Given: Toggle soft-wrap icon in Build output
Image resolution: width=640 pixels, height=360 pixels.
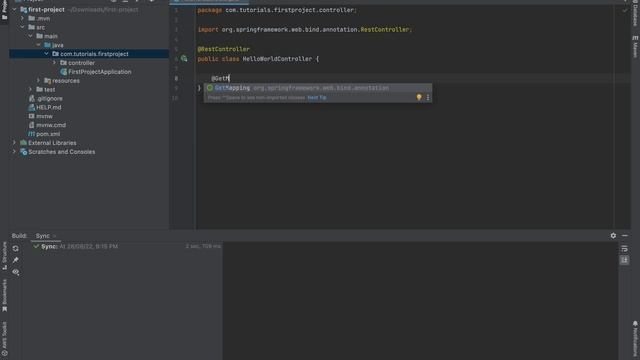Looking at the screenshot, I should pyautogui.click(x=624, y=249).
